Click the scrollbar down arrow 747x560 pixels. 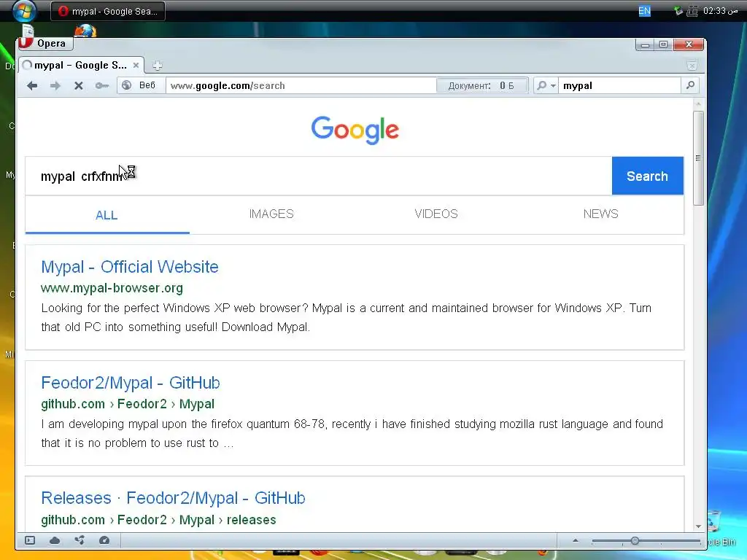pyautogui.click(x=698, y=526)
